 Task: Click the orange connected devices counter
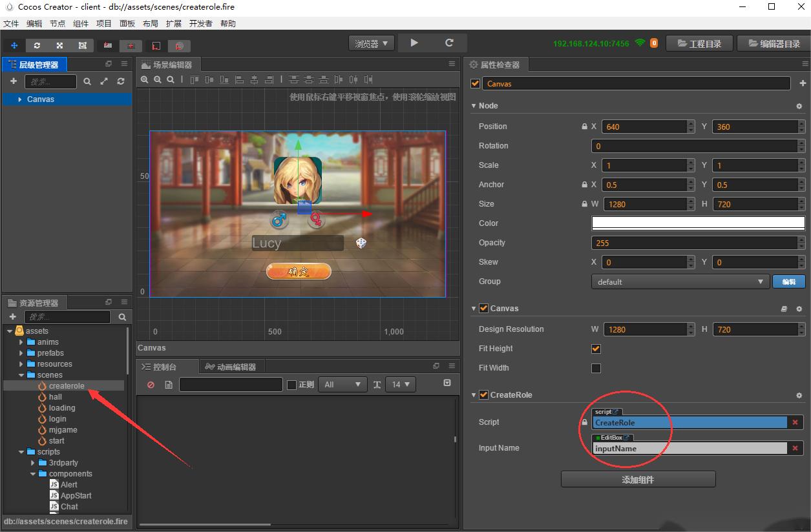pos(654,43)
